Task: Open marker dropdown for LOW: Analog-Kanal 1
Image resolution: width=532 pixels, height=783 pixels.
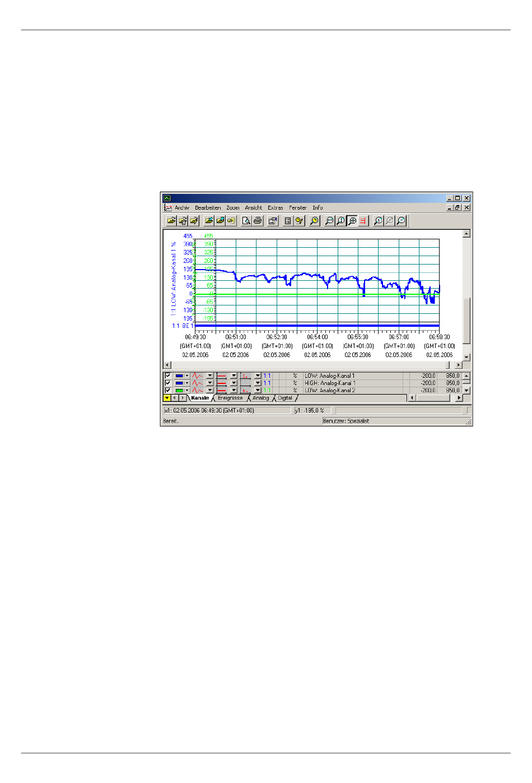Action: tap(258, 376)
